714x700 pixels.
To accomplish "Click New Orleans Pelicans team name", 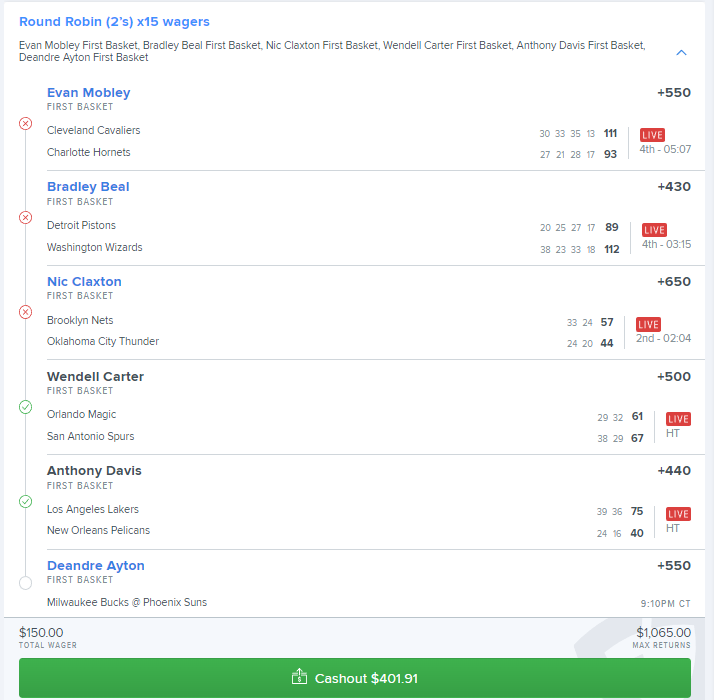I will point(98,530).
